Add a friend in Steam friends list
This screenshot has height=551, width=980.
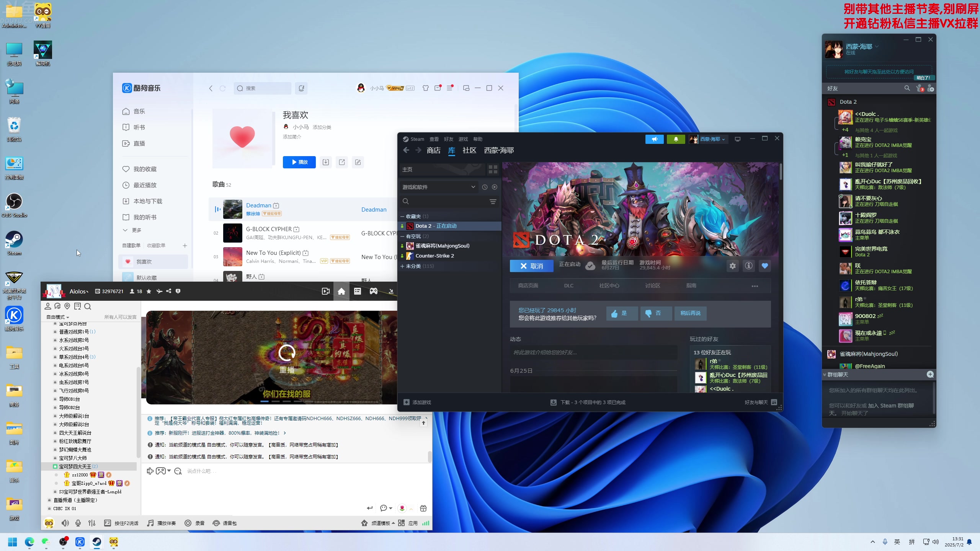(x=931, y=88)
